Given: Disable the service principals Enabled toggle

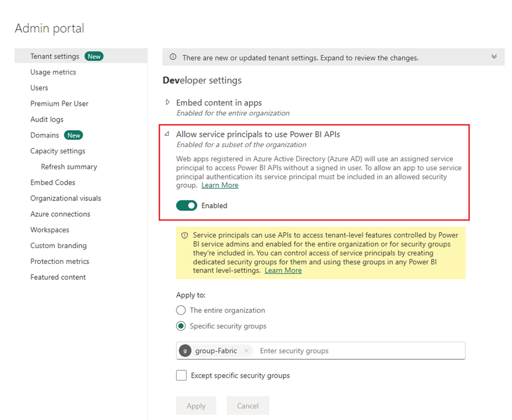Looking at the screenshot, I should click(x=186, y=205).
